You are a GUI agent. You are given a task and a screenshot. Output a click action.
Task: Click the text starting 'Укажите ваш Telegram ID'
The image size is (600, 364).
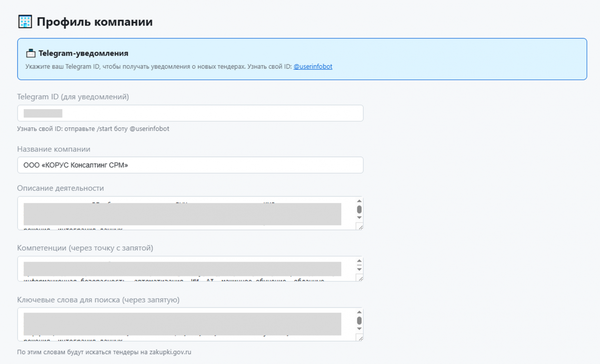(159, 66)
